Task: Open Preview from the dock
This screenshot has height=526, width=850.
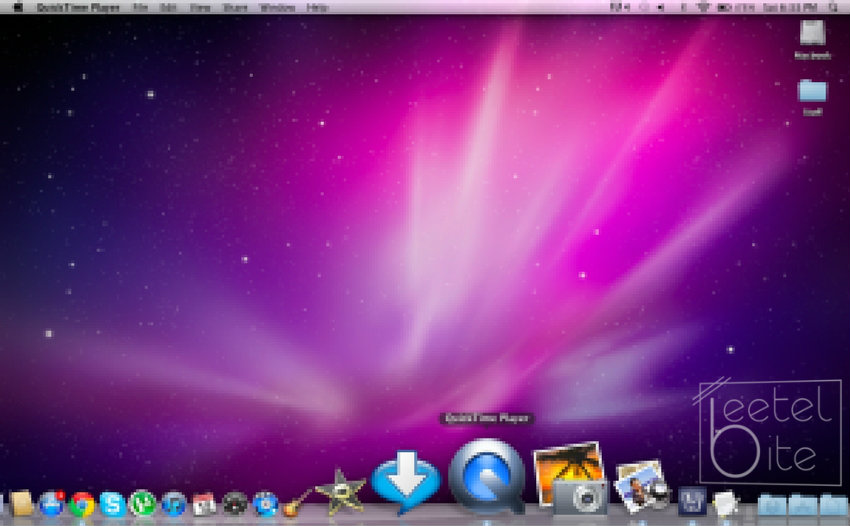Action: (x=641, y=486)
